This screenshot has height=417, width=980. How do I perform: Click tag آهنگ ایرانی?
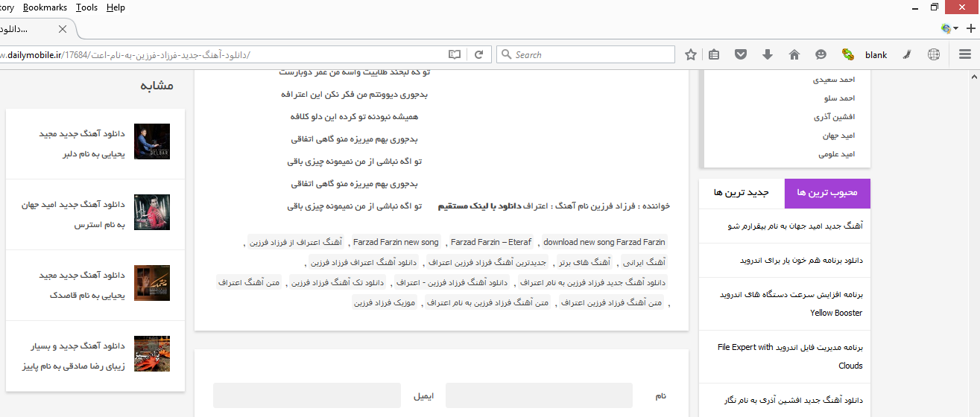tap(643, 262)
